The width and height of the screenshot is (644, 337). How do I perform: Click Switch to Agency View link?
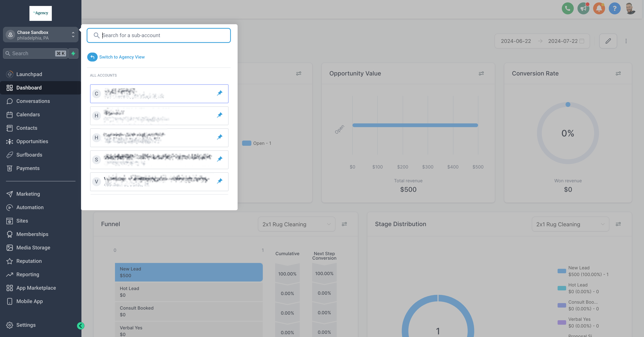(x=122, y=57)
